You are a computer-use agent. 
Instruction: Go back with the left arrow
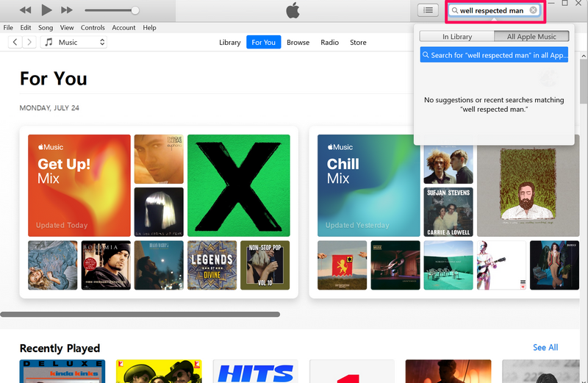(15, 43)
